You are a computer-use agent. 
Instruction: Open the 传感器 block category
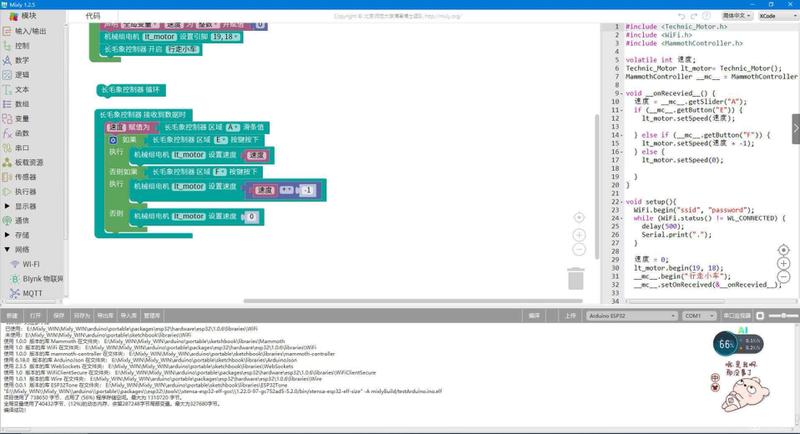point(25,177)
